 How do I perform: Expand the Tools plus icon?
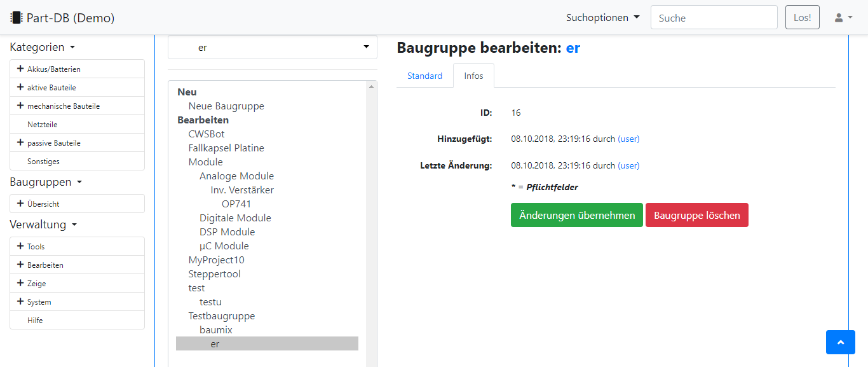tap(20, 246)
